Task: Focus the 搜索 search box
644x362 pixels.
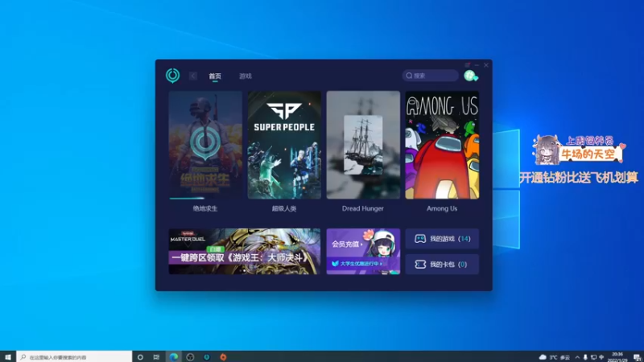Action: 430,76
